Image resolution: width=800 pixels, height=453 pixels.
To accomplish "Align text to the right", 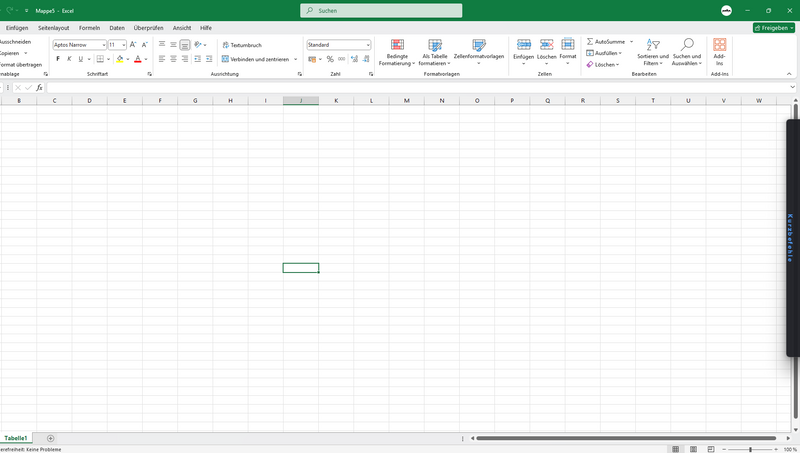I will click(185, 59).
